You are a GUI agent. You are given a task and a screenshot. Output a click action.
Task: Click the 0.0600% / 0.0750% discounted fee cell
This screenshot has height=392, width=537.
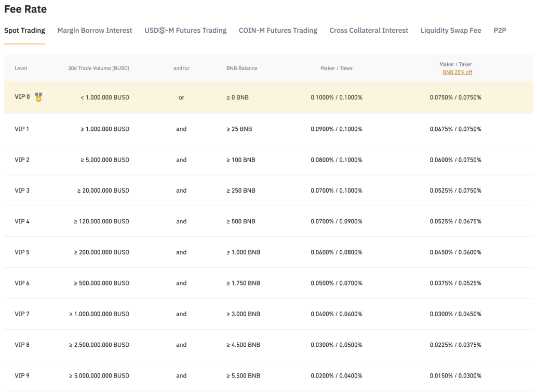point(455,160)
